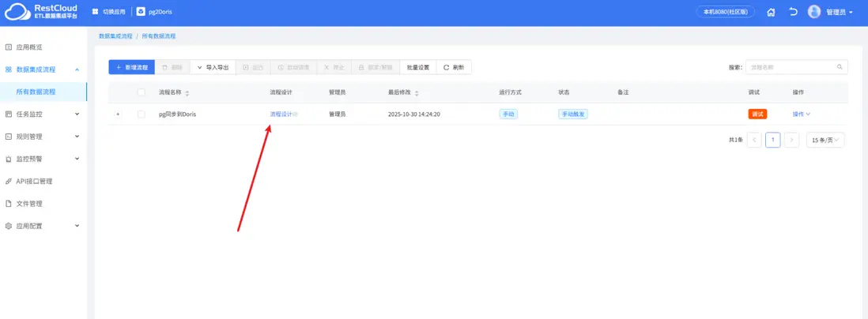Collapse the 数据集成流程 sidebar menu
Viewport: 868px width, 319px height.
tap(43, 69)
